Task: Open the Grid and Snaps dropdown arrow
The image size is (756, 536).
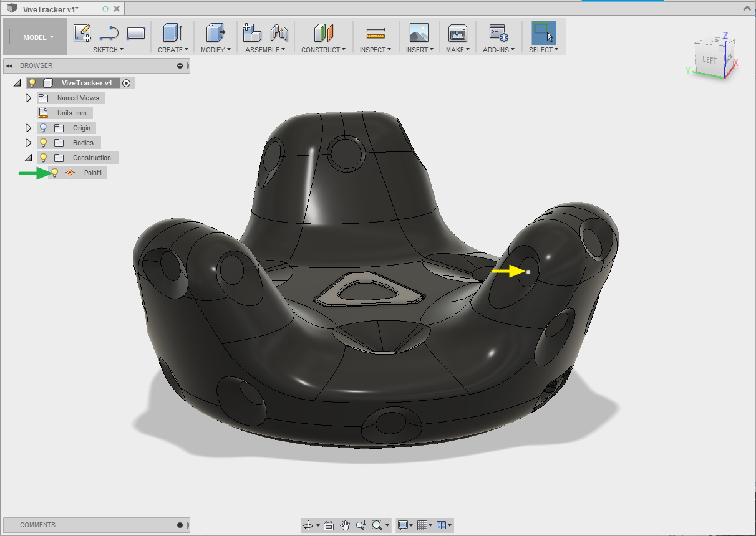Action: [x=430, y=525]
